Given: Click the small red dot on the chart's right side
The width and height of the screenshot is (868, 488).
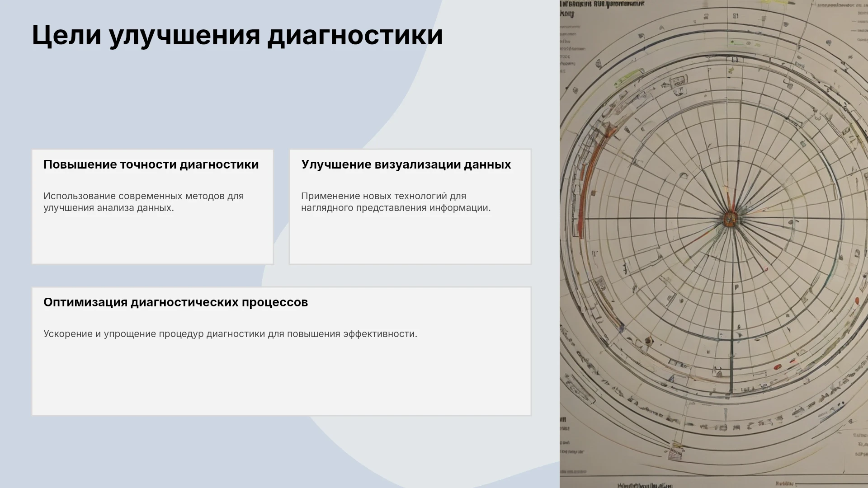Looking at the screenshot, I should (857, 300).
